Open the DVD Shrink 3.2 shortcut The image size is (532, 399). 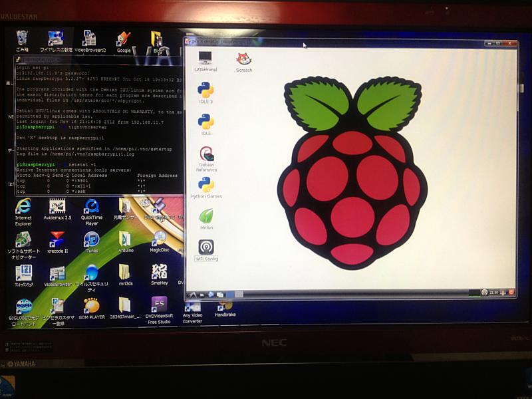coord(160,209)
